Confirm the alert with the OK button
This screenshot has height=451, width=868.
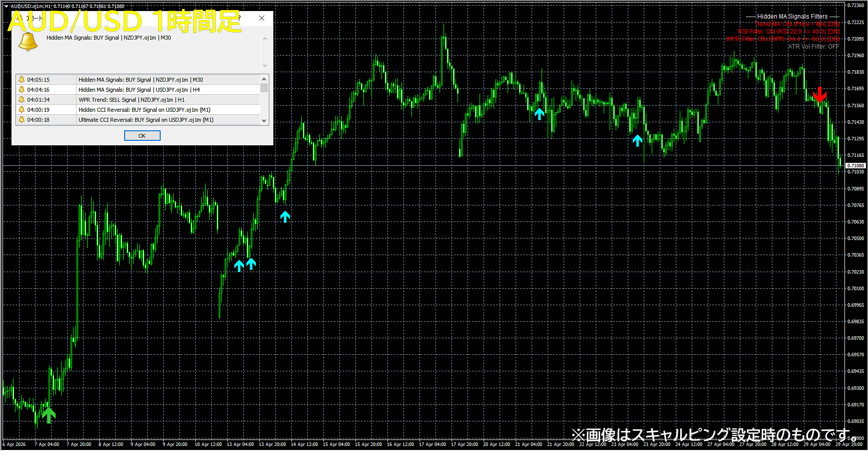(142, 136)
